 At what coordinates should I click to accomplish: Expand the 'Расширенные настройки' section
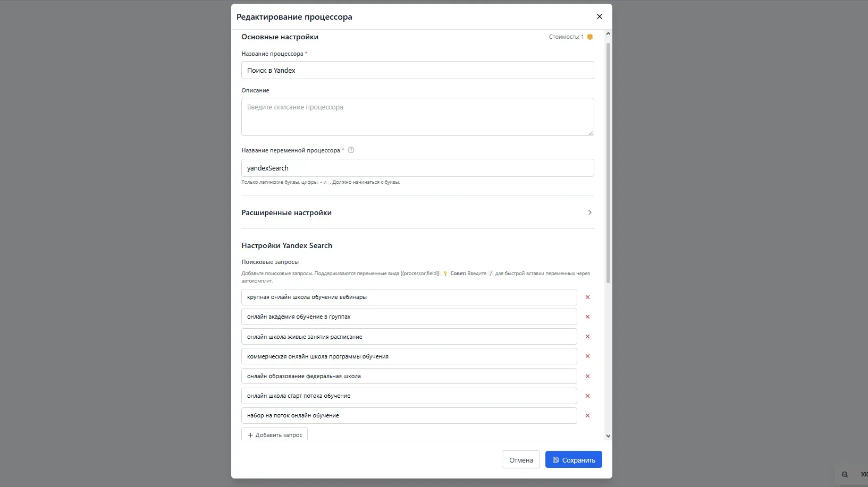tap(286, 212)
